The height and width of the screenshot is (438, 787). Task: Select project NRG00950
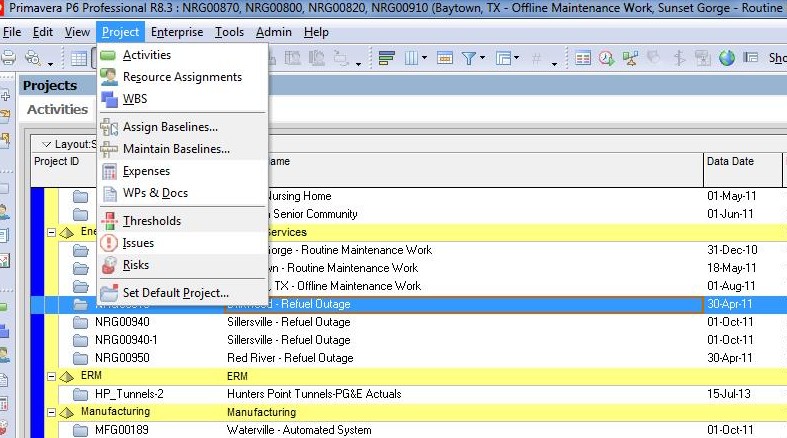coord(122,358)
